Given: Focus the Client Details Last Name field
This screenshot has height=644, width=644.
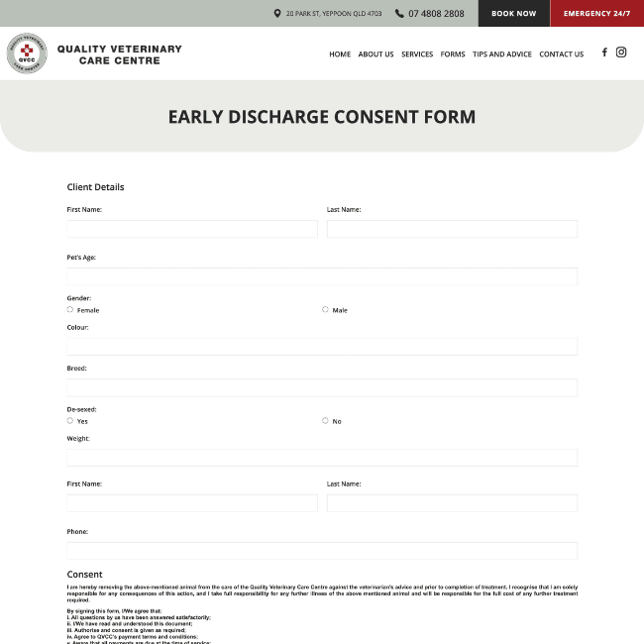Looking at the screenshot, I should [x=452, y=229].
